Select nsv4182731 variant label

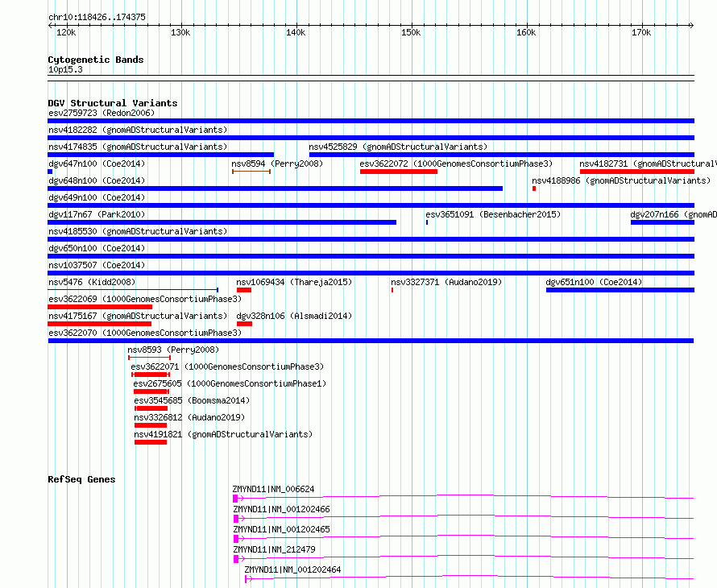click(648, 164)
